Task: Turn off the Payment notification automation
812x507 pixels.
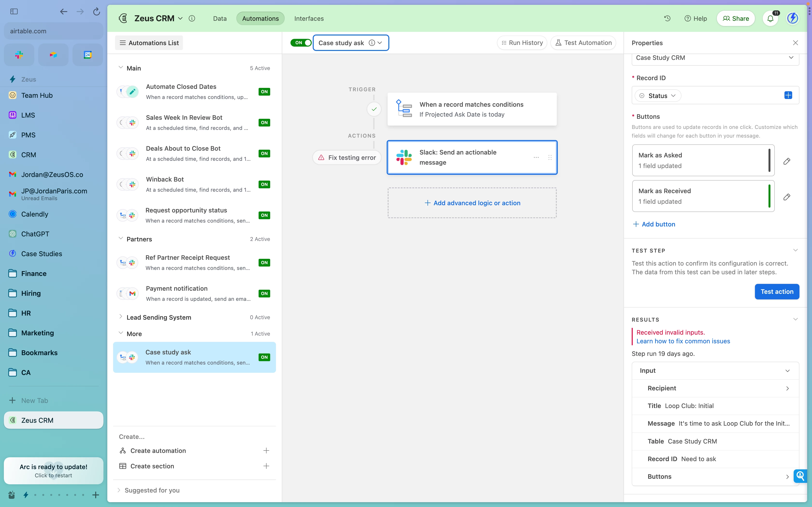Action: 264,293
